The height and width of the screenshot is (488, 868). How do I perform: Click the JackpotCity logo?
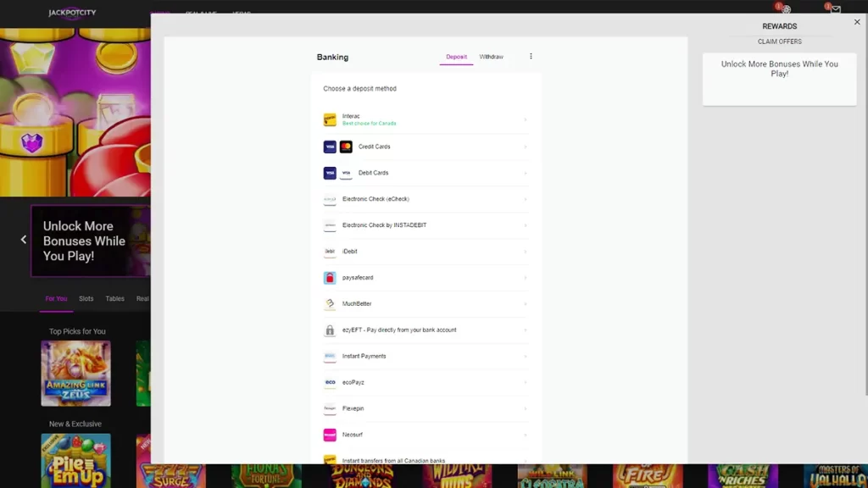pos(72,12)
